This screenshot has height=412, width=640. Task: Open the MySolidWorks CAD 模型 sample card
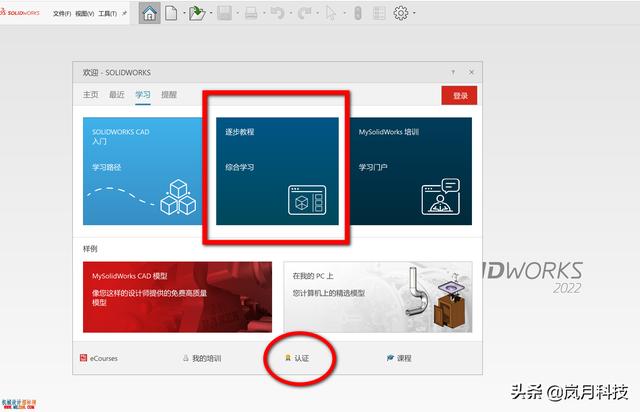coord(177,297)
